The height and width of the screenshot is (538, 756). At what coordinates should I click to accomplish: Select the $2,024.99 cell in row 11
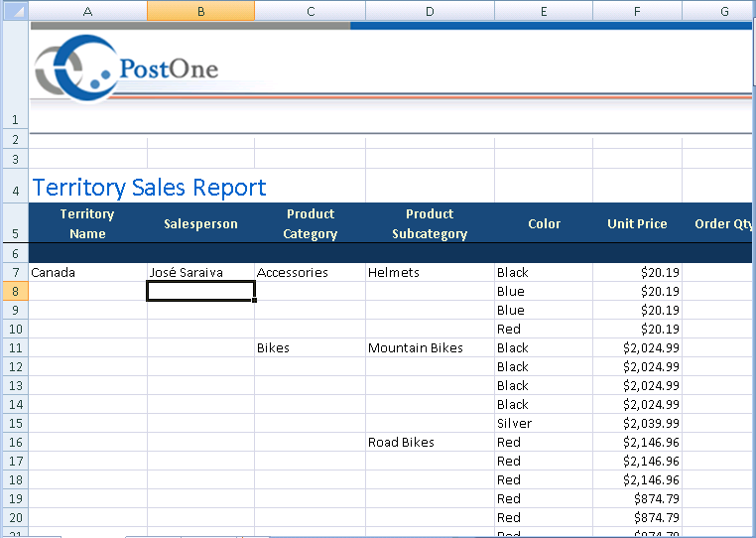637,347
